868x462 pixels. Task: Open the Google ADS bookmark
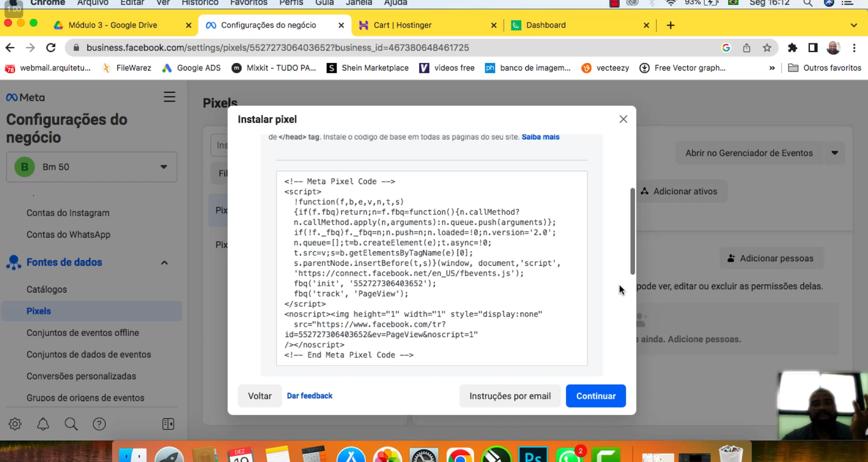tap(192, 68)
